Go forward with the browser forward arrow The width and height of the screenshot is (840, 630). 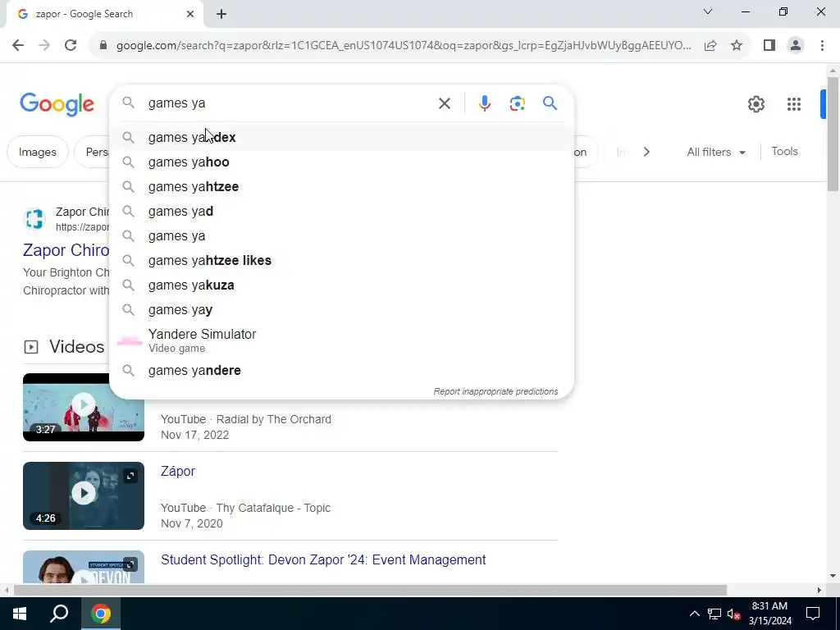[44, 46]
